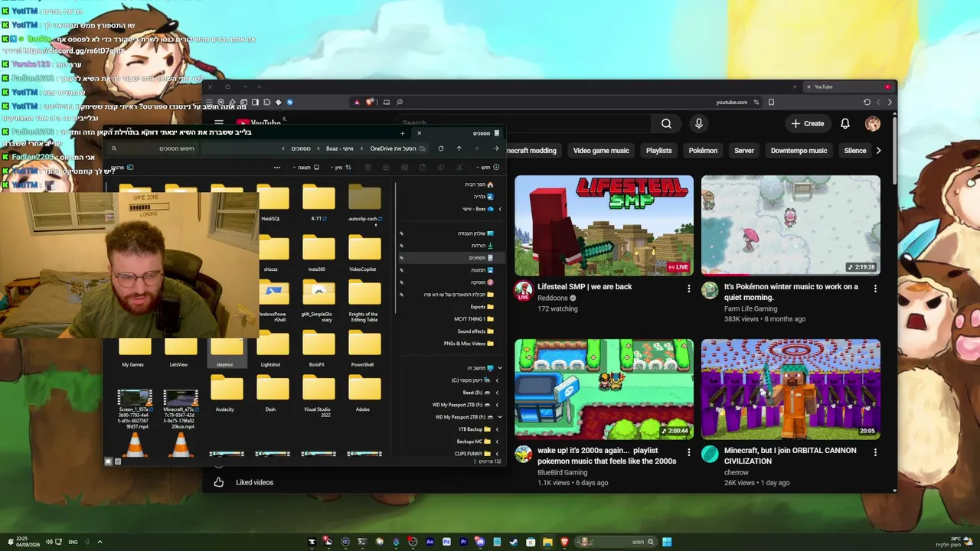
Task: Open the Farm Life Gaming channel link
Action: 750,308
